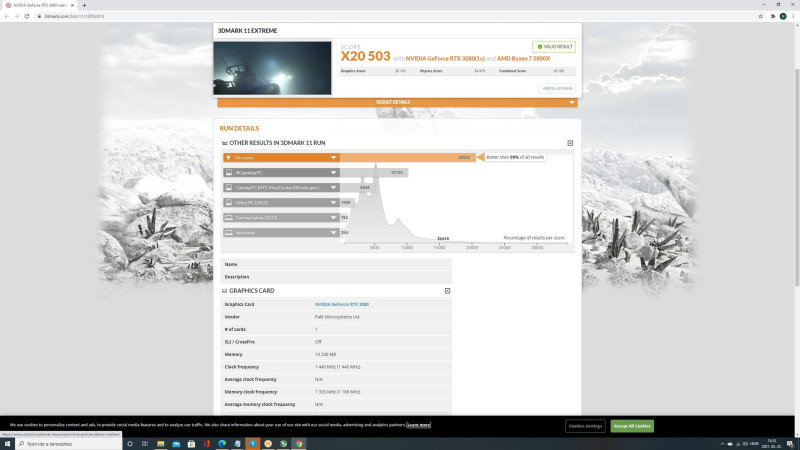The width and height of the screenshot is (800, 450).
Task: Launch Microsoft Edge from taskbar
Action: 222,444
